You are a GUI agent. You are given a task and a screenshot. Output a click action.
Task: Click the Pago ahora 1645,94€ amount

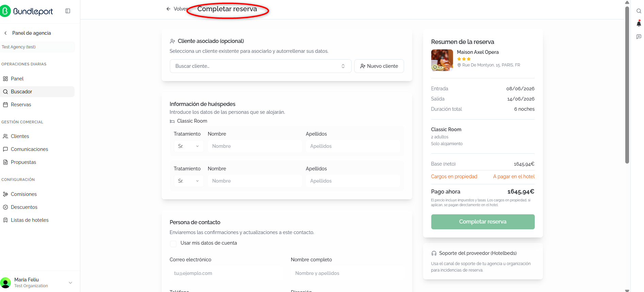pyautogui.click(x=521, y=191)
